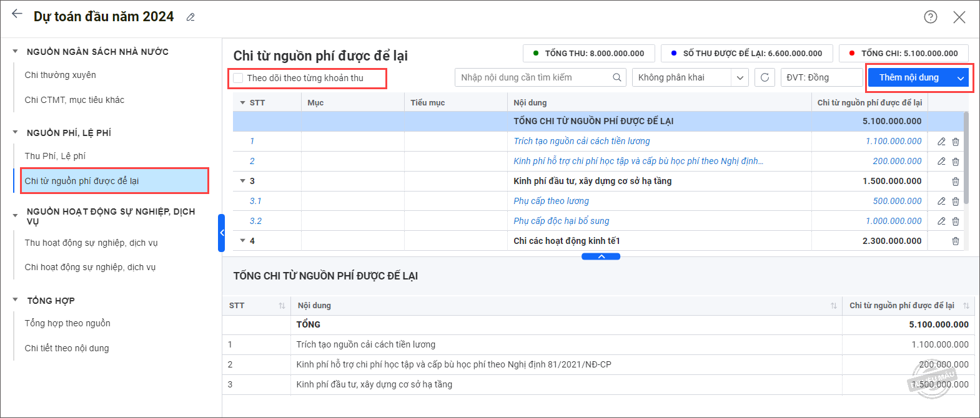Open Chi thường xuyên in sidebar
Screen dimensions: 980x418
click(x=61, y=75)
